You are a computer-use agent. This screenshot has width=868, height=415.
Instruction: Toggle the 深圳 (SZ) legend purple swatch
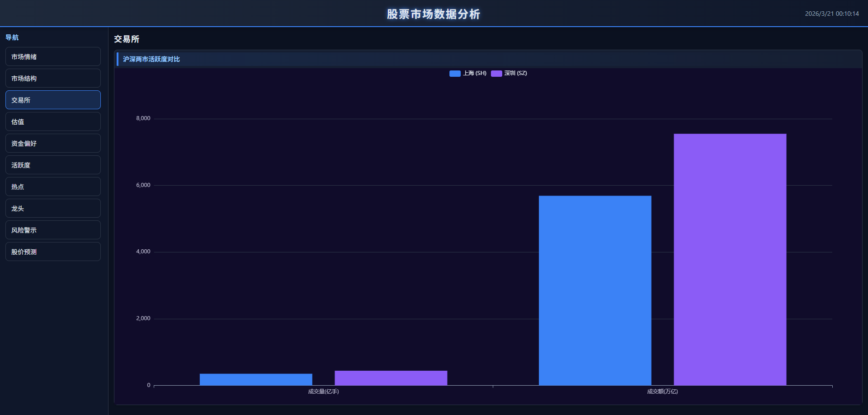[496, 74]
